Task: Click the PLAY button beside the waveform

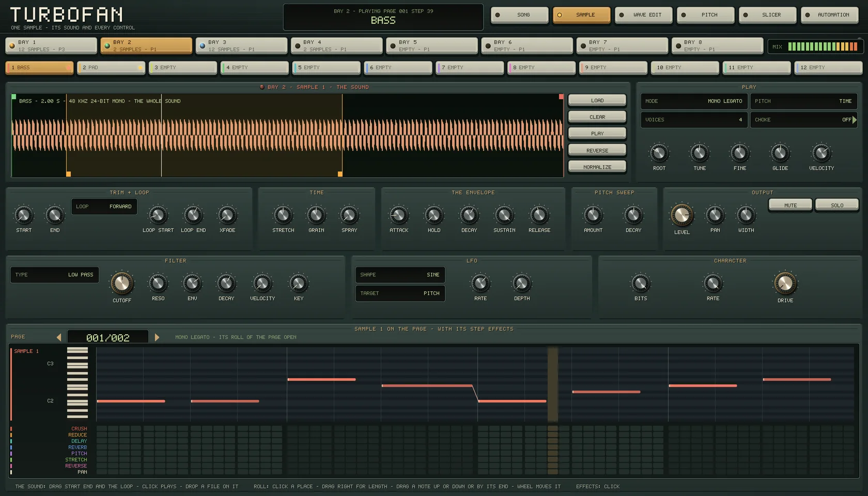Action: point(597,133)
